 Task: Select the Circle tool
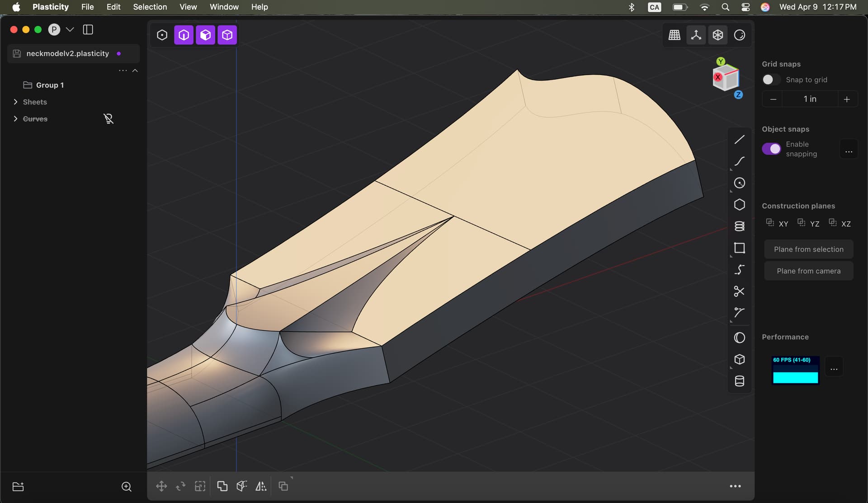(x=739, y=183)
